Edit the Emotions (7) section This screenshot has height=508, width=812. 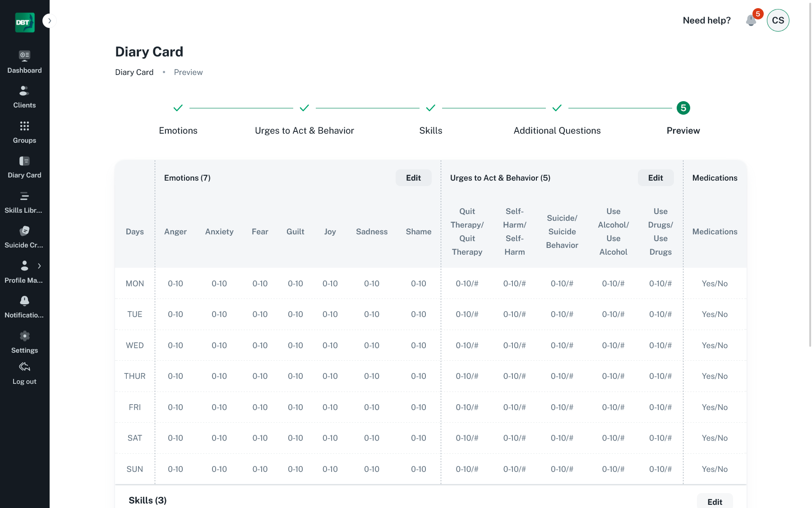click(413, 178)
